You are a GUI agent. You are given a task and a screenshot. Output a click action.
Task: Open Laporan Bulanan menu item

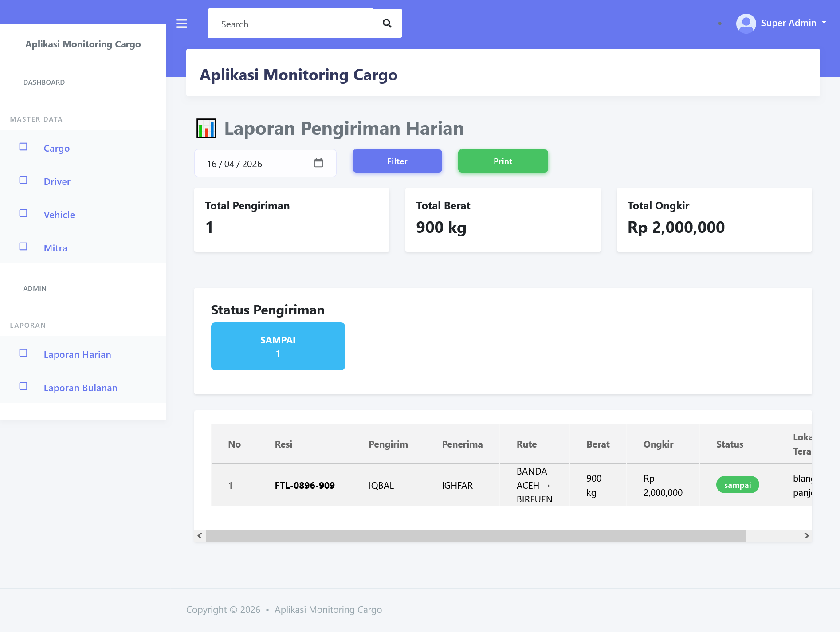click(x=80, y=388)
